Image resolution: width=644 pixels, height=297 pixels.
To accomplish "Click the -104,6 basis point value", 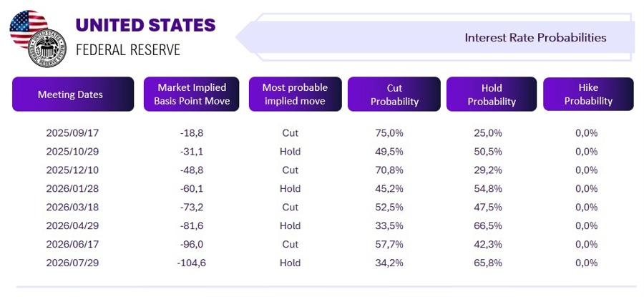I will (x=191, y=263).
